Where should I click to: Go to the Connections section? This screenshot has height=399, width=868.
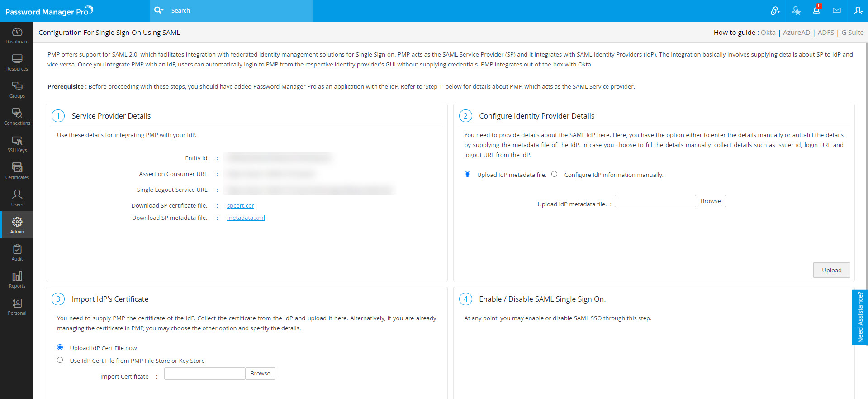pos(17,117)
